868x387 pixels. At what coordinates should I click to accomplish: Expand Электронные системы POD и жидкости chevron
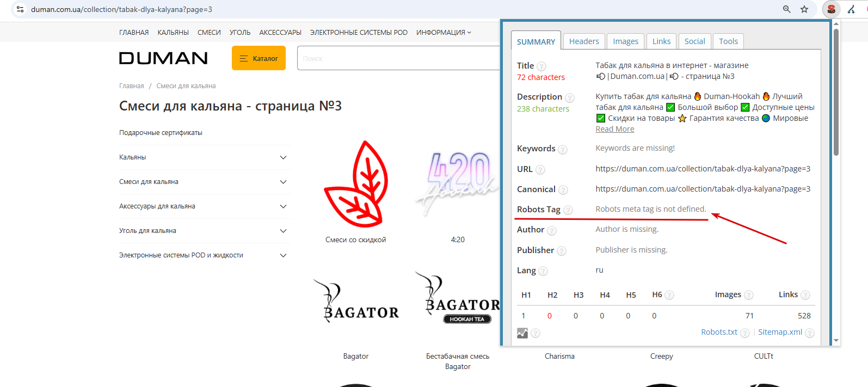pos(283,255)
